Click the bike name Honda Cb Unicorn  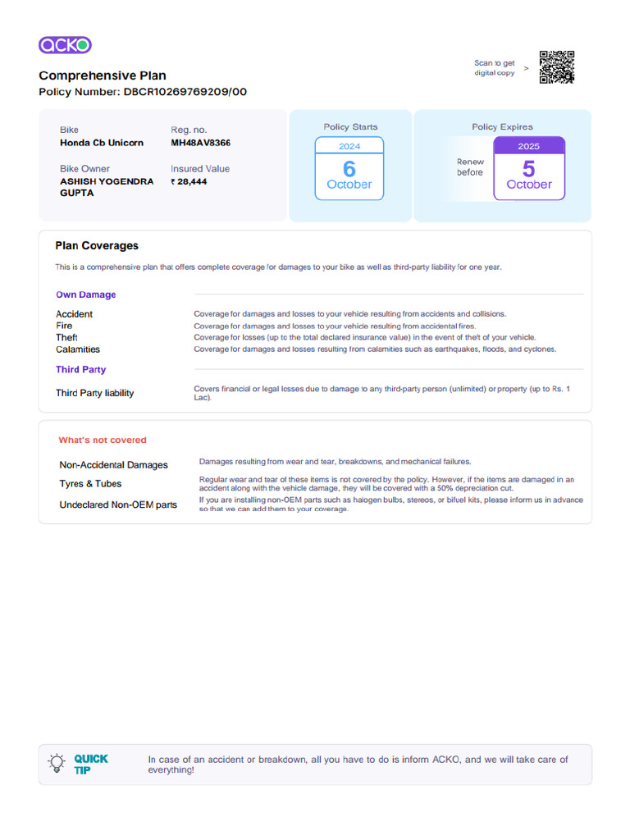(x=102, y=143)
